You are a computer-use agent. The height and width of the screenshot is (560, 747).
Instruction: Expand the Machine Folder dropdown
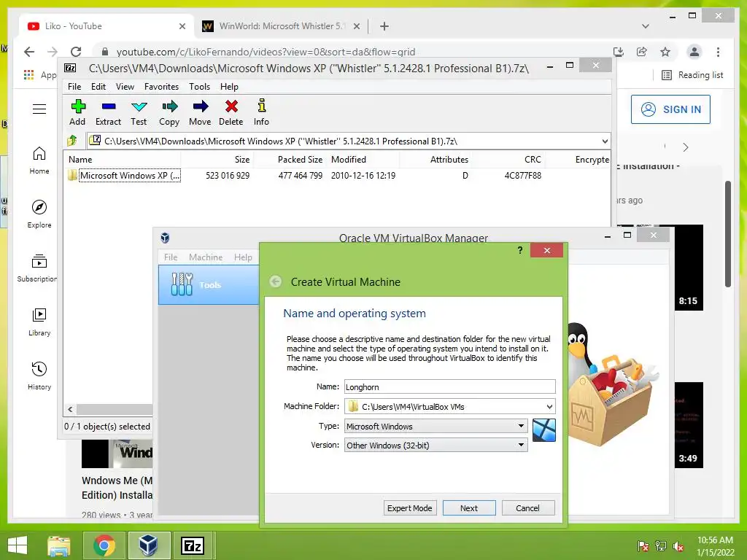[x=549, y=407]
